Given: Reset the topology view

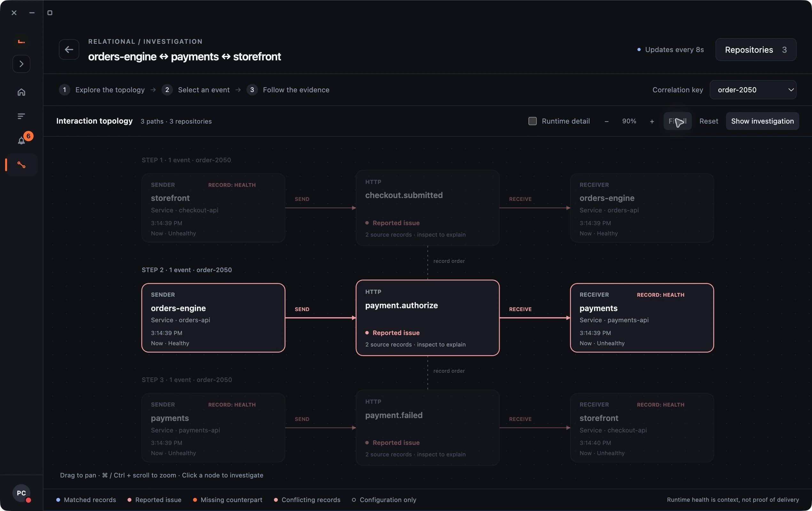Looking at the screenshot, I should click(x=708, y=121).
